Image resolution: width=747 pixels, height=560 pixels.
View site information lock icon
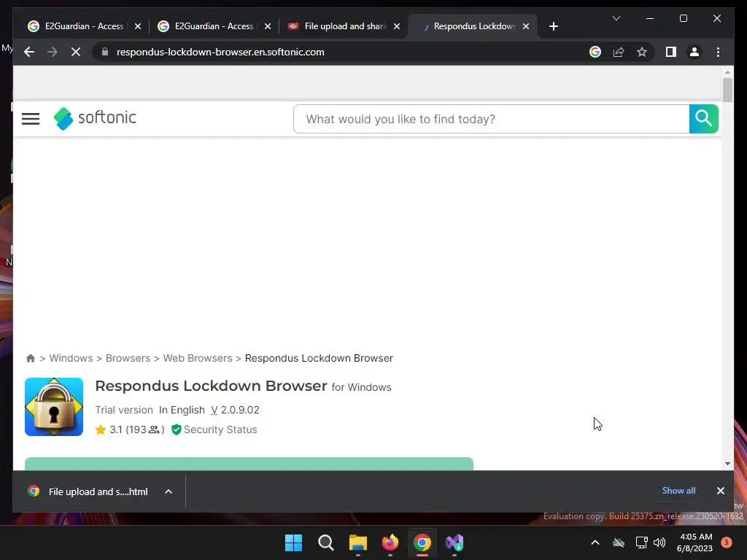pyautogui.click(x=105, y=52)
